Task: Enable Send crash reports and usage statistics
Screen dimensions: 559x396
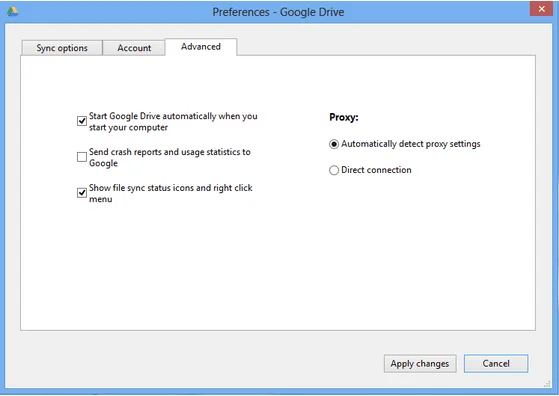Action: [82, 157]
